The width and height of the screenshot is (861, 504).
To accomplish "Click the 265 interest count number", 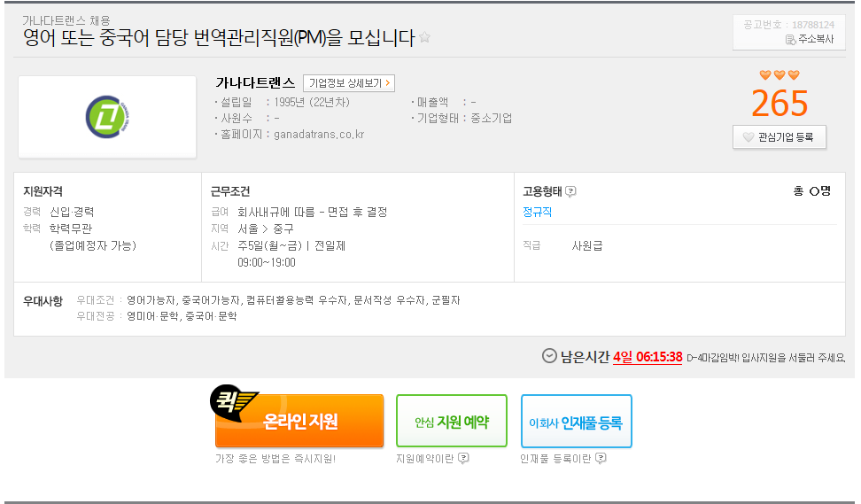I will (780, 104).
